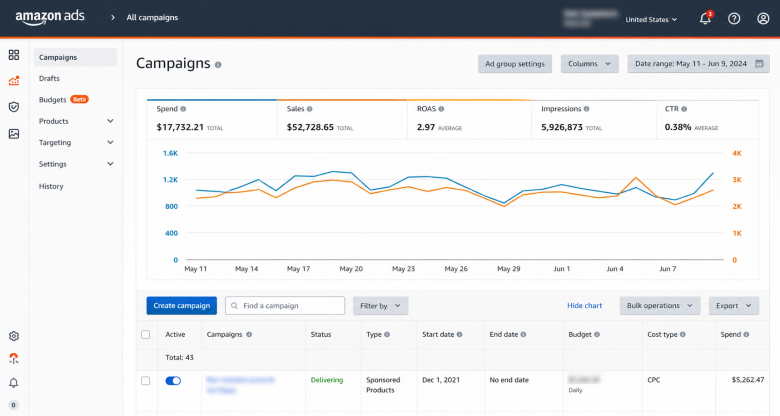Click the zero counter badge in the sidebar
Image resolution: width=780 pixels, height=416 pixels.
pos(14,405)
